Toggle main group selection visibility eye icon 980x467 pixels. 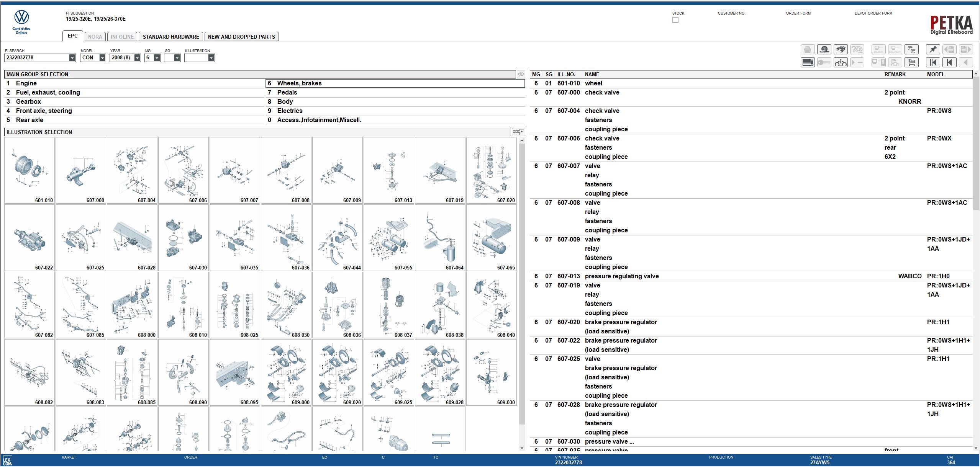click(x=521, y=74)
